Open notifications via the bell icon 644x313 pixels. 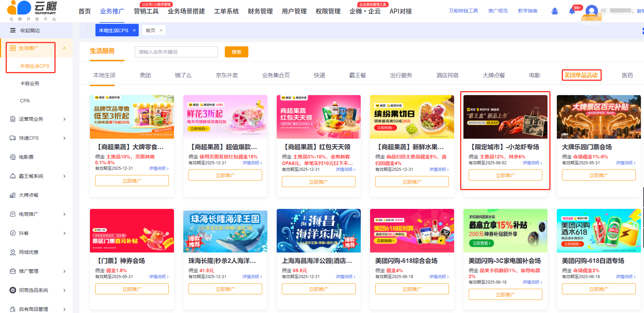tap(572, 11)
